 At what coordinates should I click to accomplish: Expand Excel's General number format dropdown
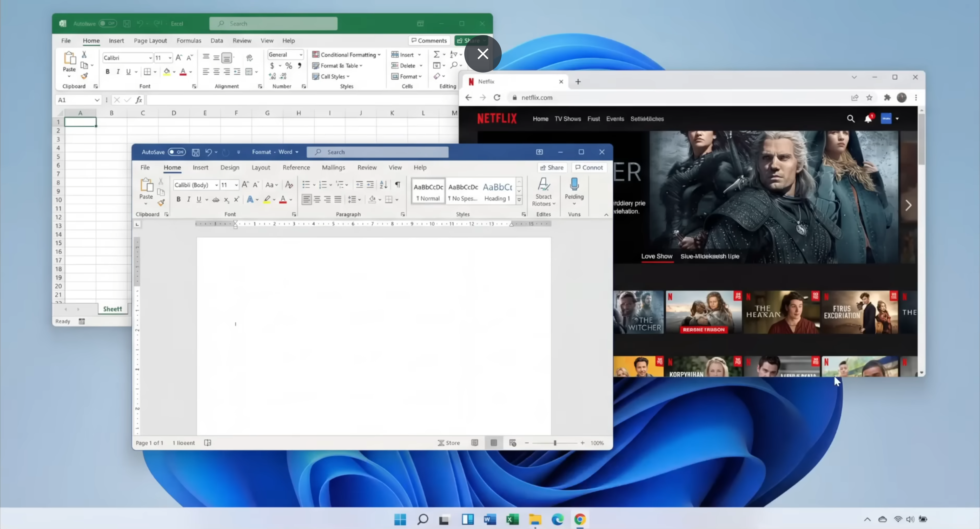point(301,55)
